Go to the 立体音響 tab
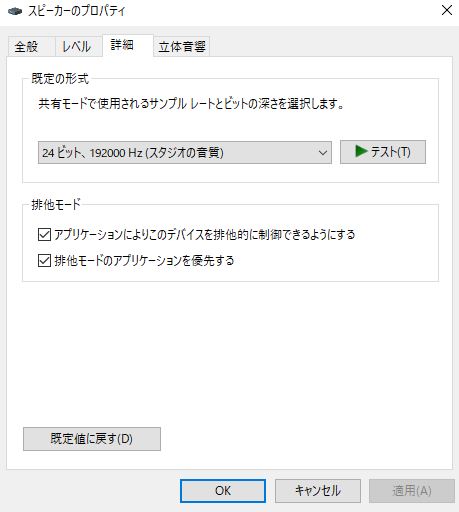 point(182,46)
